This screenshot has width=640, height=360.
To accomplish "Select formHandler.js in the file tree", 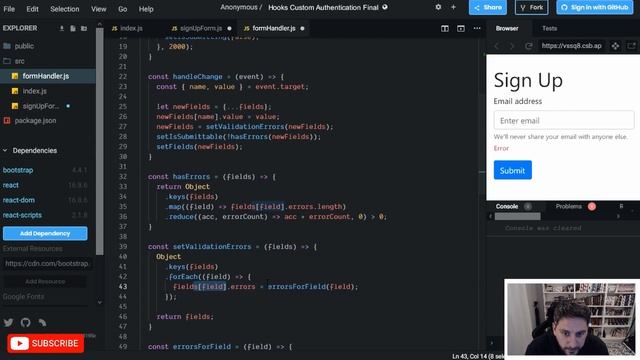I will click(x=48, y=76).
